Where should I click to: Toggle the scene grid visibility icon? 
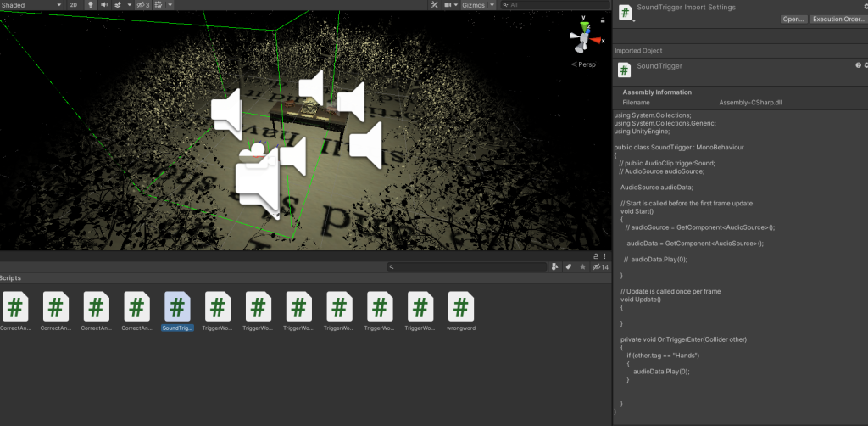click(159, 5)
